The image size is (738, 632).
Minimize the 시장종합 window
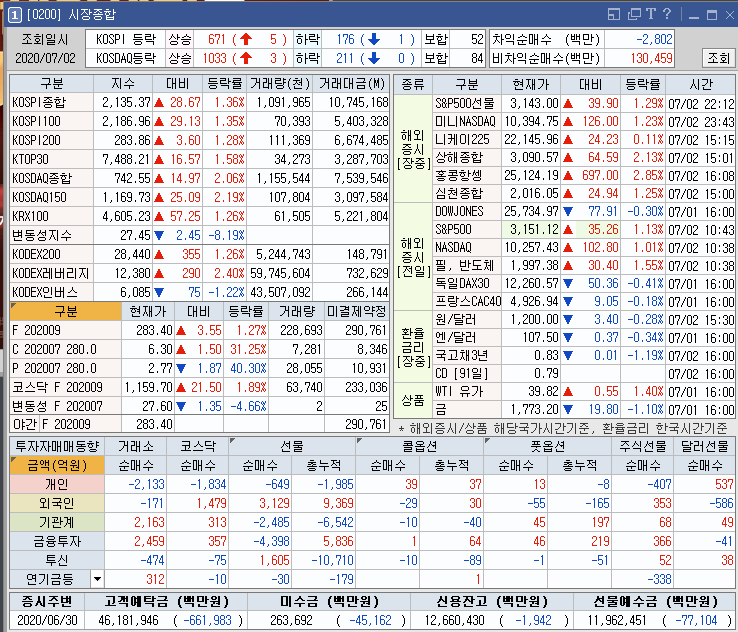[693, 16]
